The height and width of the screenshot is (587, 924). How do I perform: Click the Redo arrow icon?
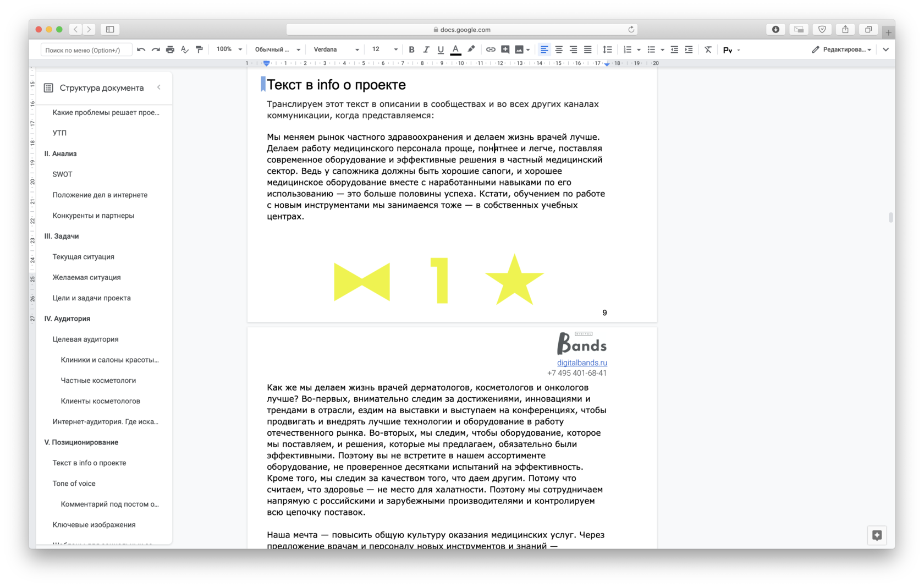[x=156, y=50]
